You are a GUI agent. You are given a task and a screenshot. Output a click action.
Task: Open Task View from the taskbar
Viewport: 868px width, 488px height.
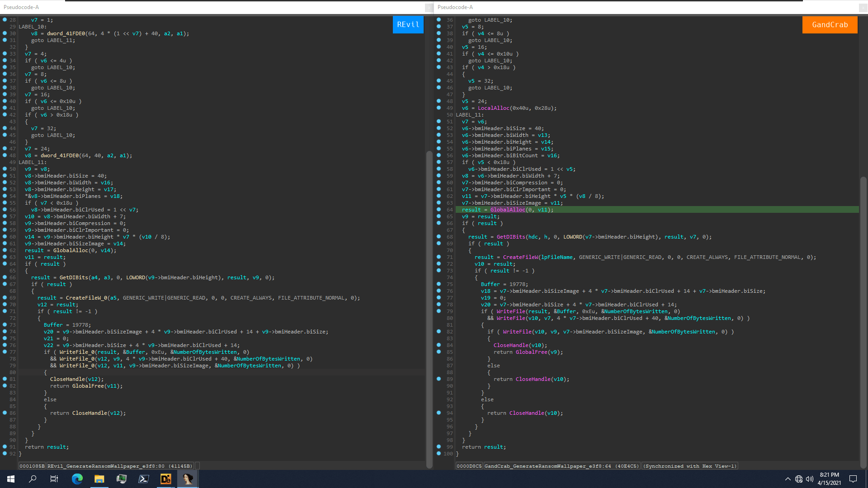tap(54, 479)
